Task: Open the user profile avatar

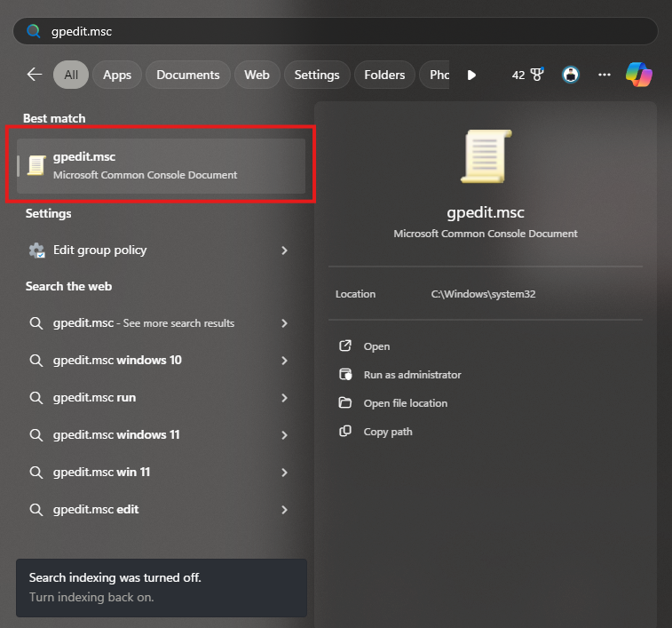Action: (571, 75)
